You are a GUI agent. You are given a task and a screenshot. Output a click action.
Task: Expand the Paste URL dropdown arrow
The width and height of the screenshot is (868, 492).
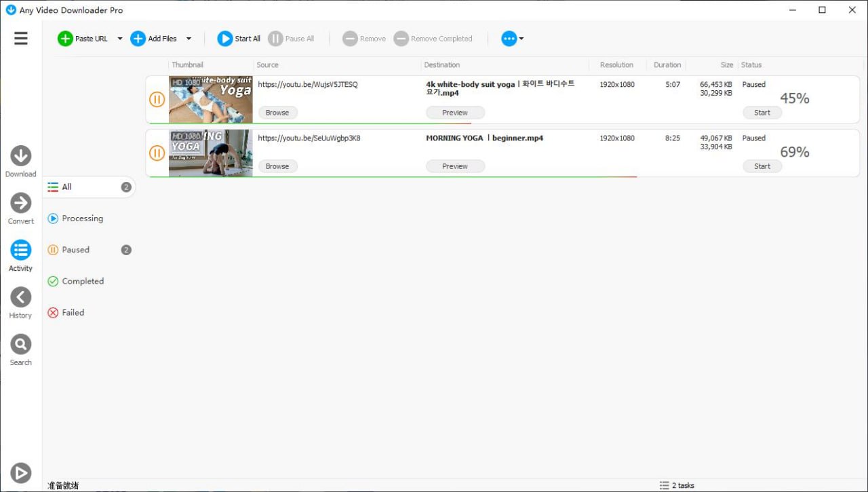(x=119, y=39)
